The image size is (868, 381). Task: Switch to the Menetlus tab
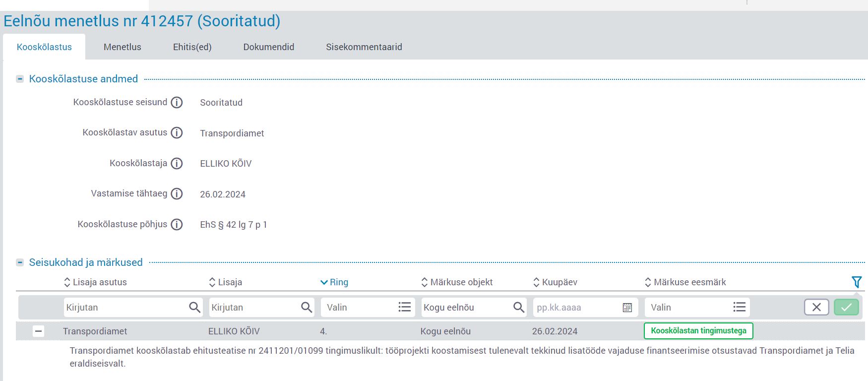[123, 47]
